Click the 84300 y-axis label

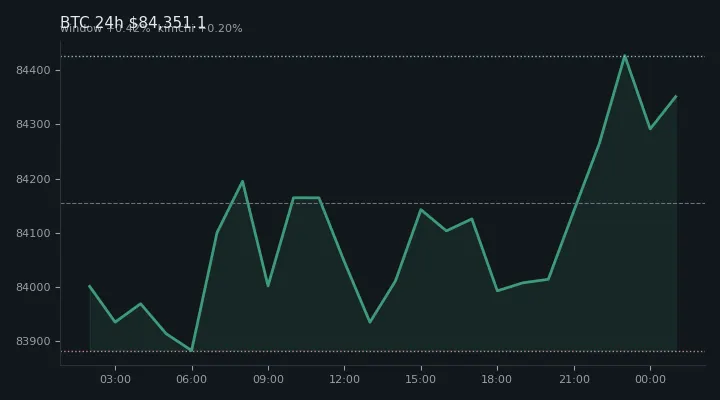coord(33,124)
